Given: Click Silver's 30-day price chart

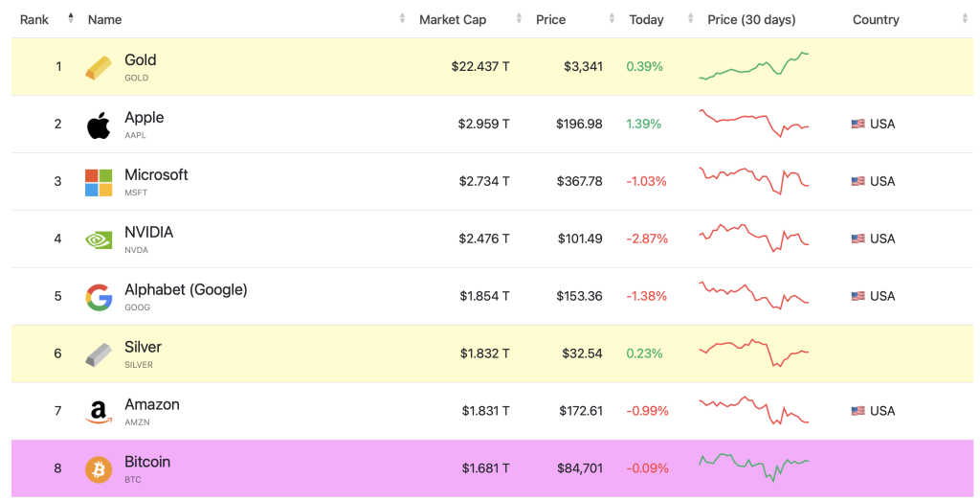Looking at the screenshot, I should coord(754,353).
